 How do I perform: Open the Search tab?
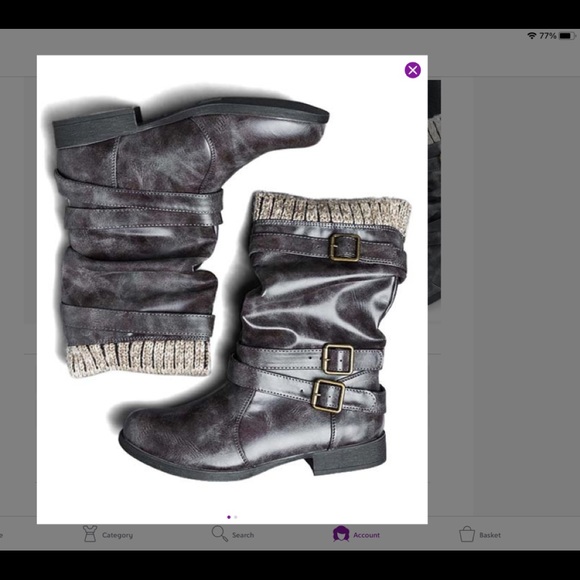point(233,534)
